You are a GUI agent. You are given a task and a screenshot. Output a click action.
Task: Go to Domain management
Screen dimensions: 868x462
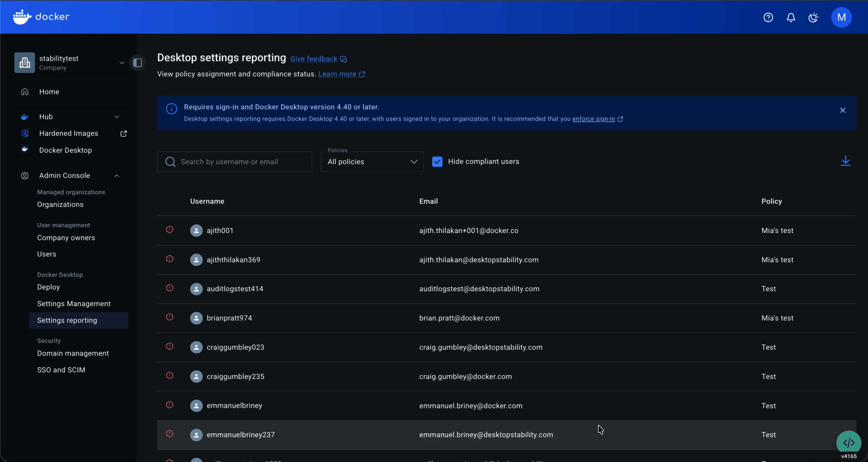click(73, 353)
